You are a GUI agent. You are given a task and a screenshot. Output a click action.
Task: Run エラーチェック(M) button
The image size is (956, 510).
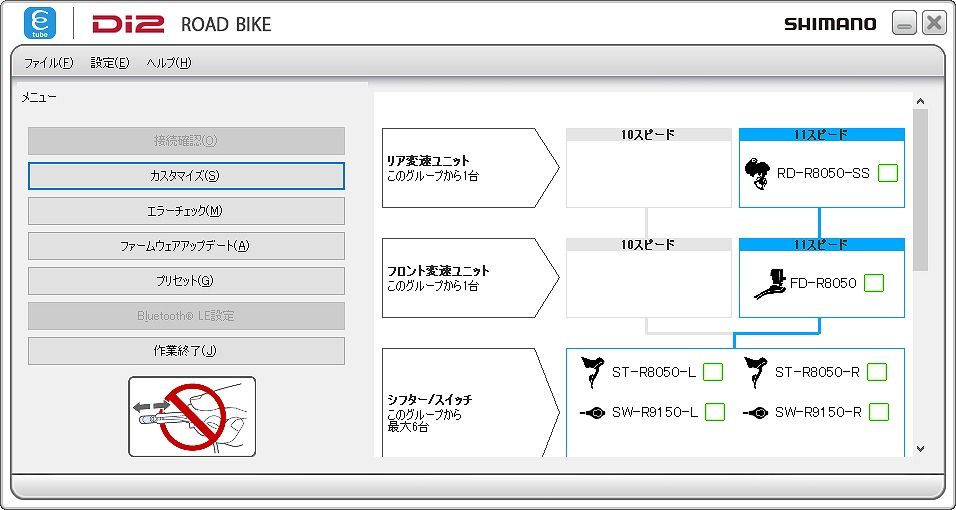186,211
